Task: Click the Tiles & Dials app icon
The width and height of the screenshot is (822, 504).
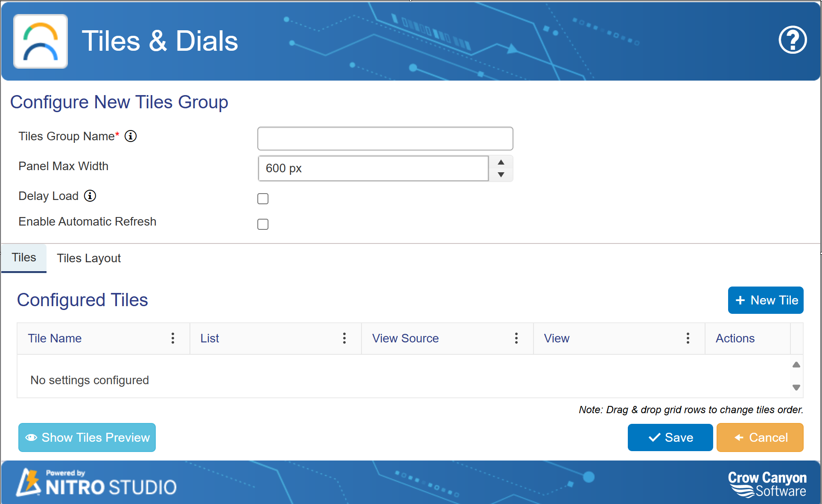Action: coord(42,41)
